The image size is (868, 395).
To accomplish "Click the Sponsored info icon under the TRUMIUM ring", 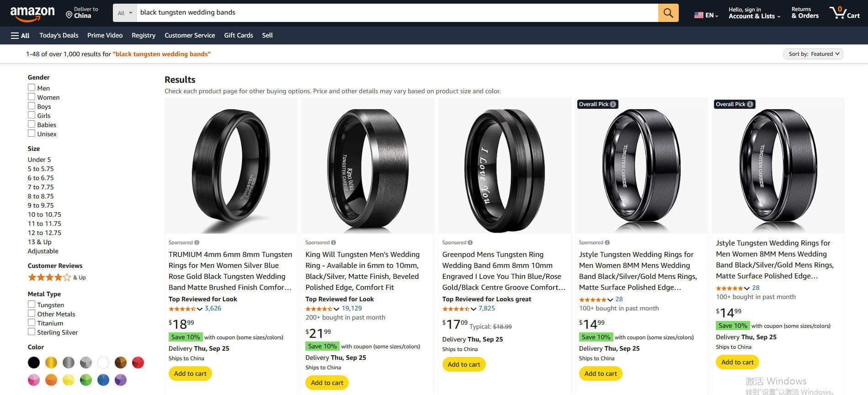I will point(197,242).
